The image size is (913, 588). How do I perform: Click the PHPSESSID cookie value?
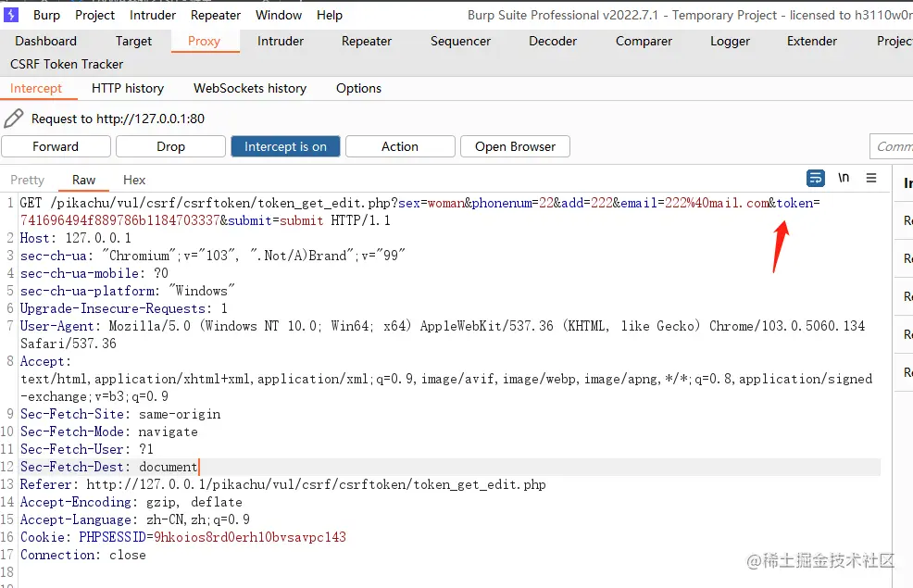pyautogui.click(x=250, y=537)
